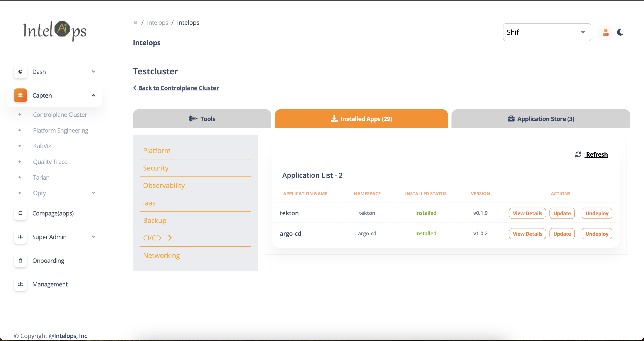Undeploy the argo-cd application

tap(597, 234)
